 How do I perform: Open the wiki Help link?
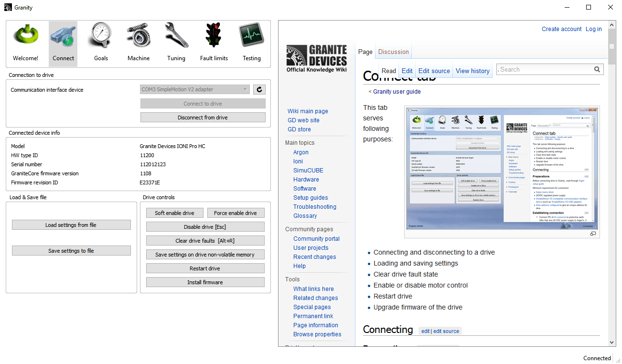coord(300,266)
